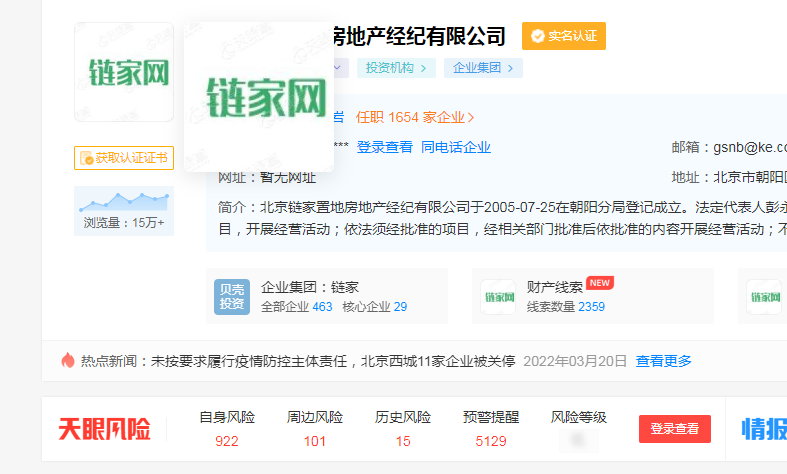Click red 登录查看 button in risk bar

(x=675, y=429)
